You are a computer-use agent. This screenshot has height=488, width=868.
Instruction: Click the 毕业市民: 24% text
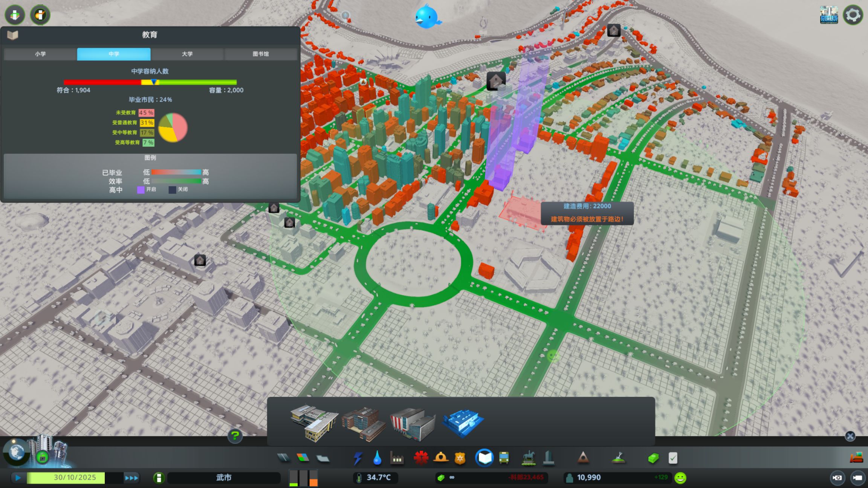[x=150, y=100]
